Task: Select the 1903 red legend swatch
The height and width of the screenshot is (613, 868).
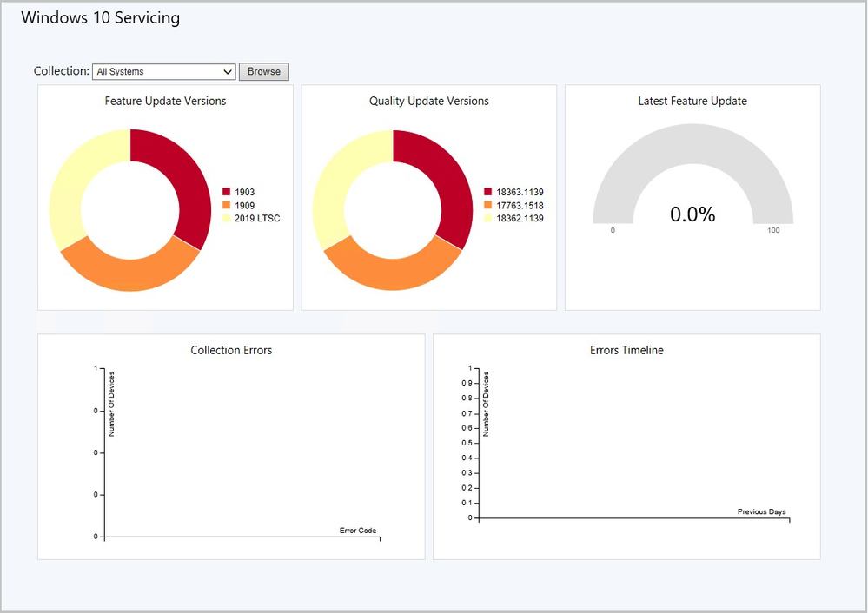Action: click(x=227, y=191)
